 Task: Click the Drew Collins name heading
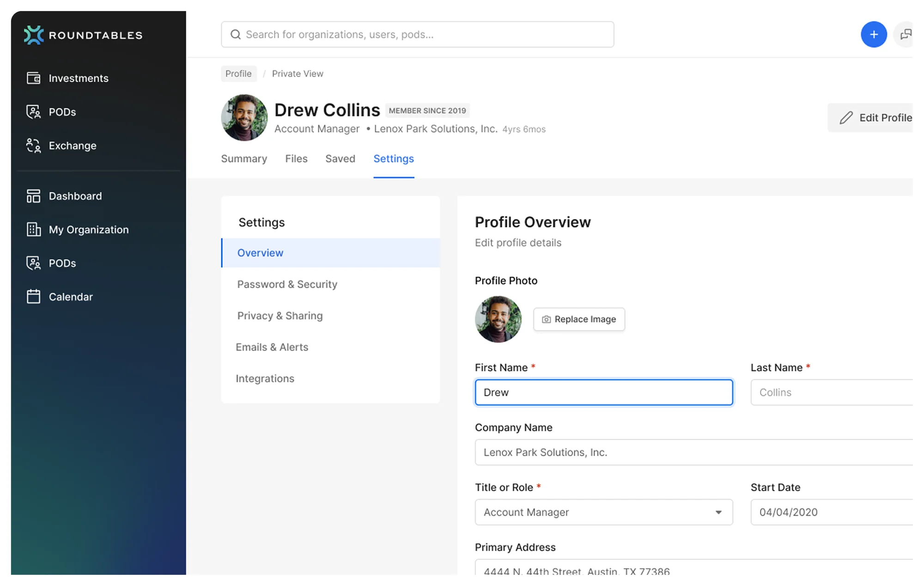click(327, 110)
